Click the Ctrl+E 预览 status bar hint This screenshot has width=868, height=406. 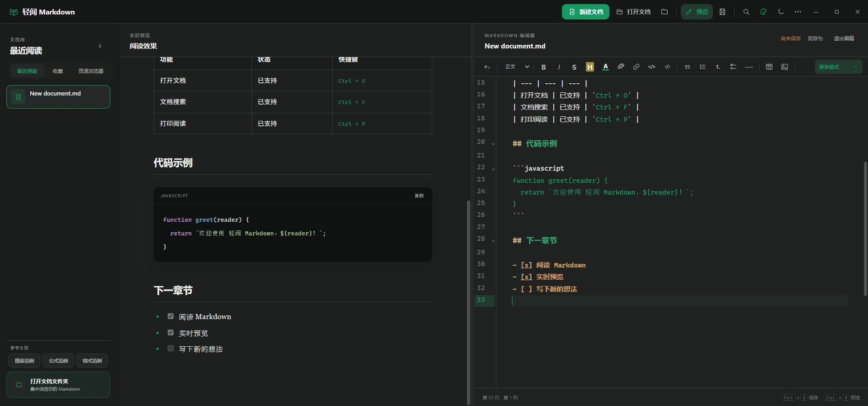pyautogui.click(x=842, y=398)
